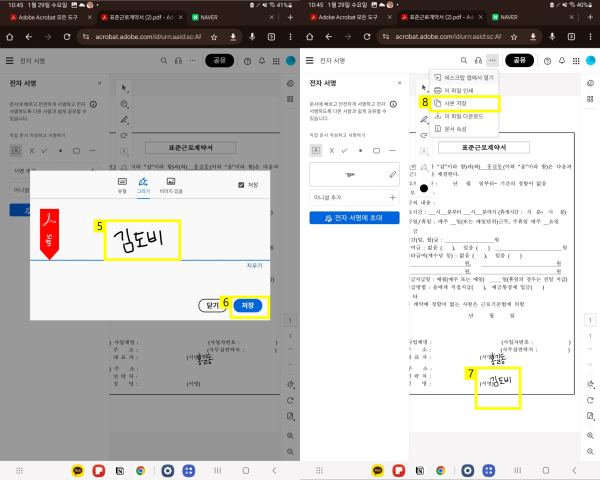Click the profile avatar on right screen
The image size is (600, 480).
[590, 60]
